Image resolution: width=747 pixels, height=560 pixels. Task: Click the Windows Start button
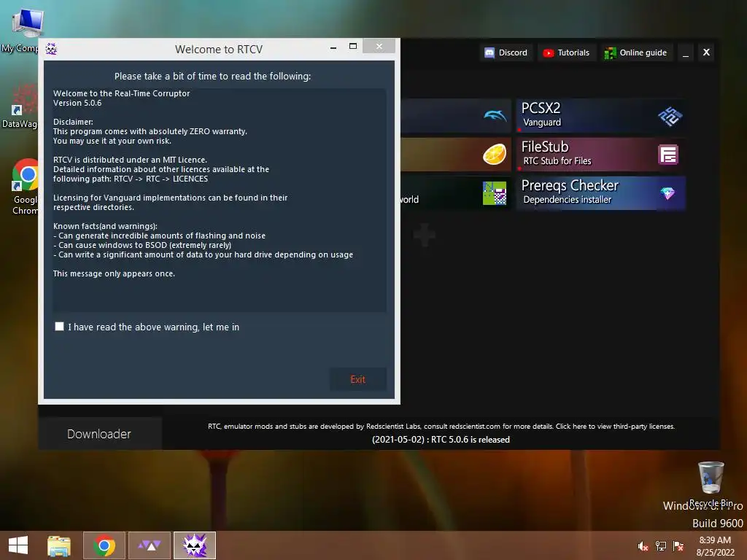pos(18,545)
